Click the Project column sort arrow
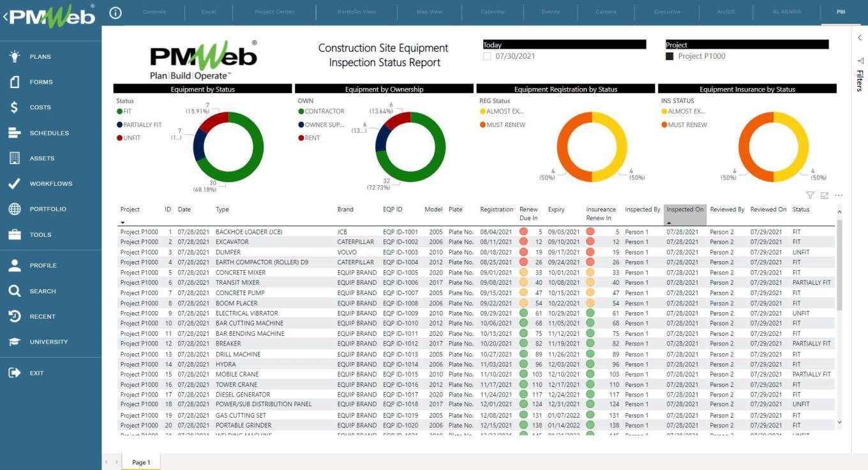Viewport: 868px width, 470px height. (123, 223)
